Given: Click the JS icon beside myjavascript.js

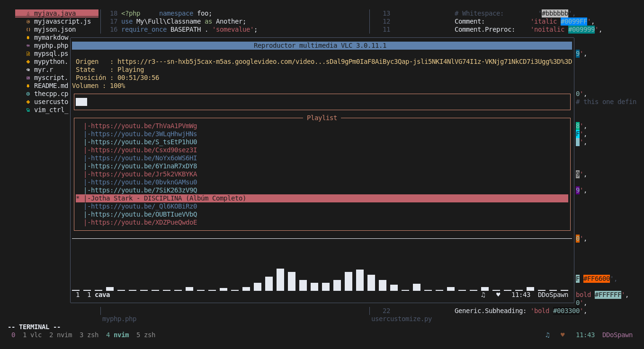Looking at the screenshot, I should (28, 21).
